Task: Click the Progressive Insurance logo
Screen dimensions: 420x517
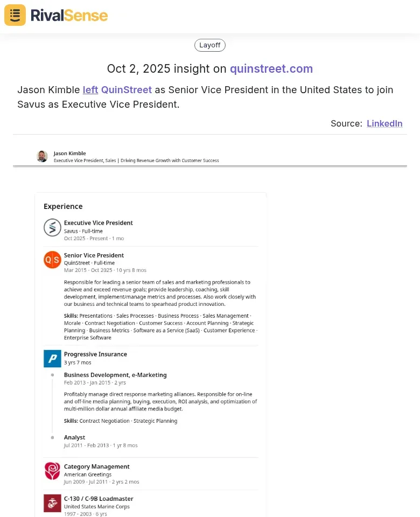Action: [x=52, y=359]
